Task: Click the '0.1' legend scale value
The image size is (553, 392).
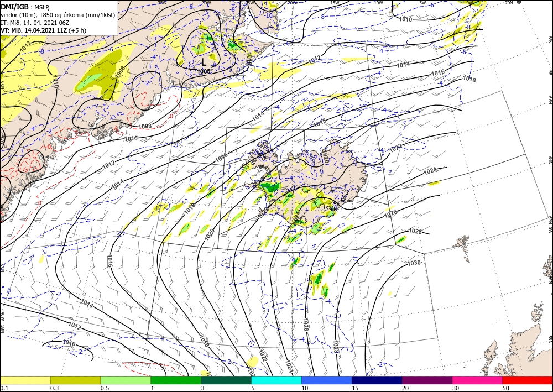Action: (x=3, y=388)
